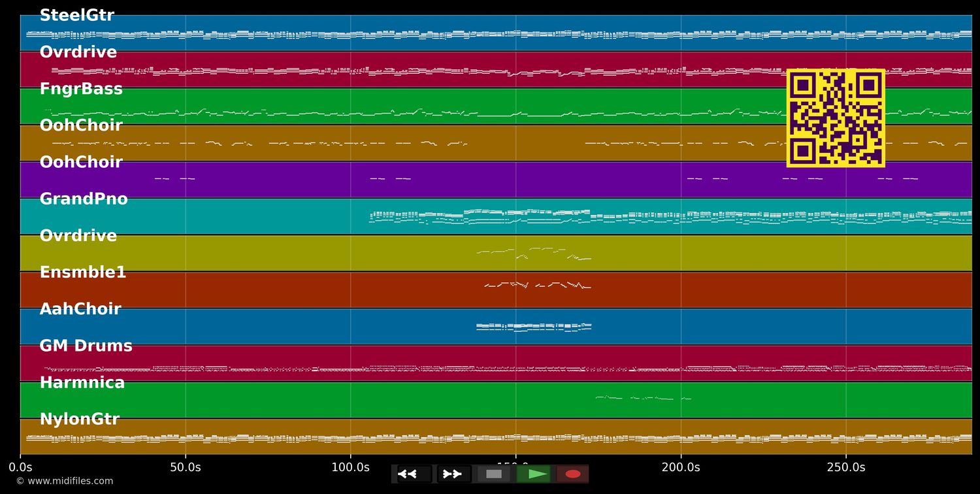Viewport: 980px width, 494px height.
Task: Click the 250.0s timeline marker
Action: 846,467
